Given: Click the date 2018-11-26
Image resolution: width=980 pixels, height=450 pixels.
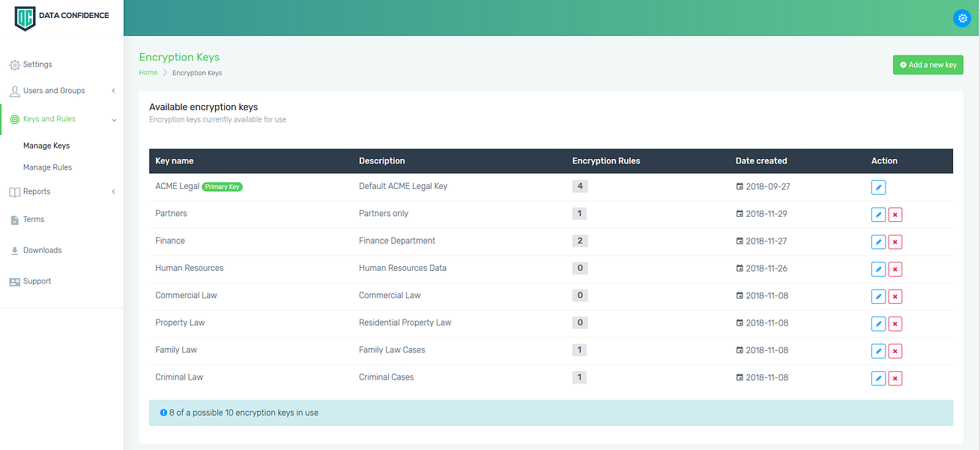Looking at the screenshot, I should coord(766,268).
